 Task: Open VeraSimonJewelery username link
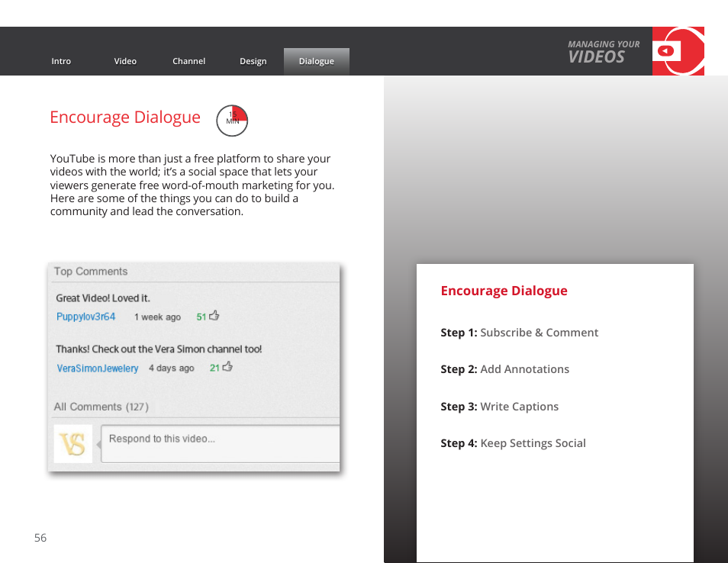click(x=98, y=368)
